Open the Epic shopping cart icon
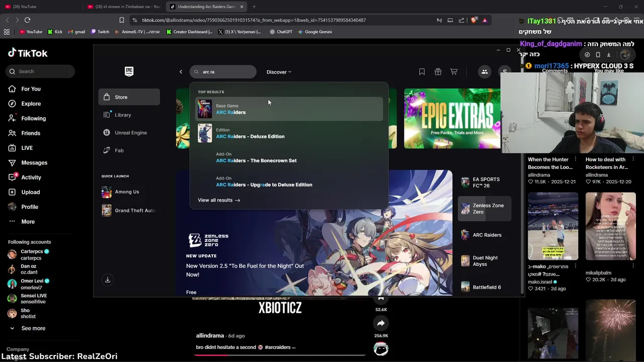 (x=454, y=72)
